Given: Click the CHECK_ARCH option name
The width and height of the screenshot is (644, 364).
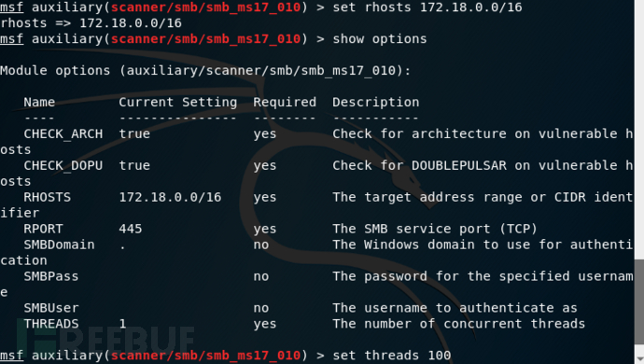Looking at the screenshot, I should click(x=63, y=133).
